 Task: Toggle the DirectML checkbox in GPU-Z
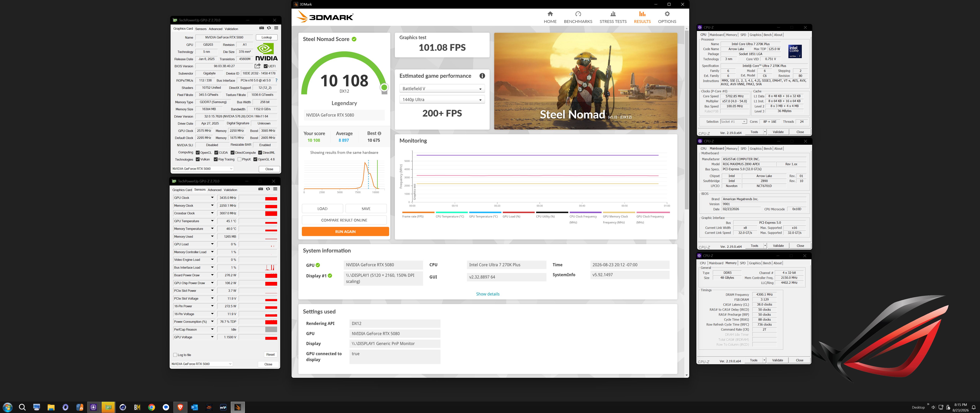pos(260,153)
